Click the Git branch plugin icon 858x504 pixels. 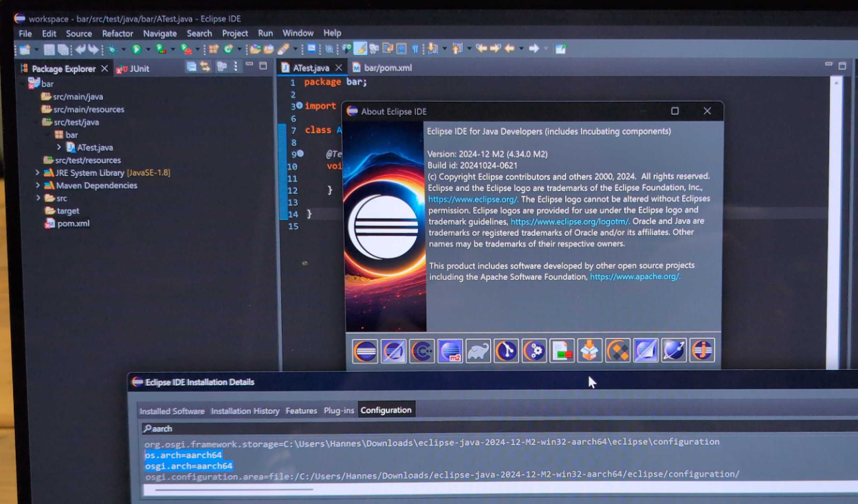point(506,351)
